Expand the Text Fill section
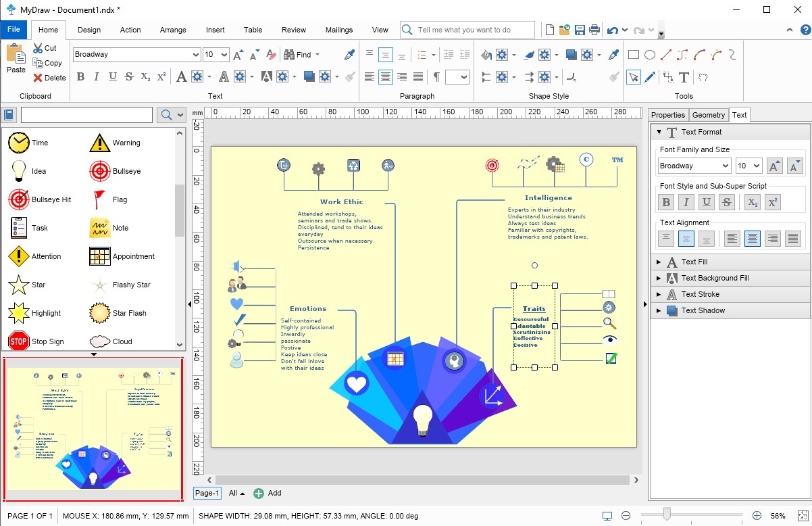Viewport: 812px width, 526px height. click(x=729, y=262)
